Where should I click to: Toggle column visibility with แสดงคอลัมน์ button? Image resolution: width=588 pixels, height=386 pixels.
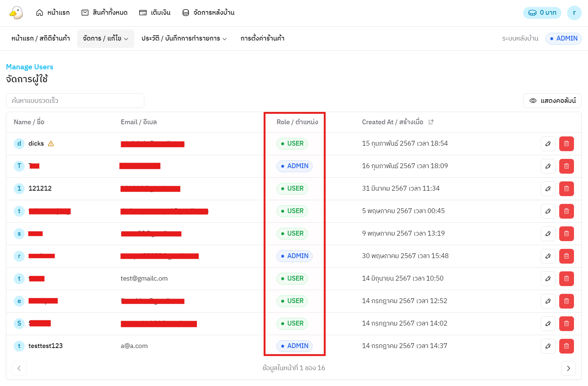[552, 101]
